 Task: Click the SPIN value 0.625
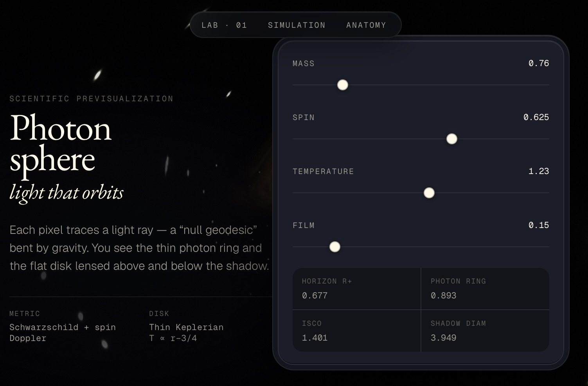pos(536,117)
